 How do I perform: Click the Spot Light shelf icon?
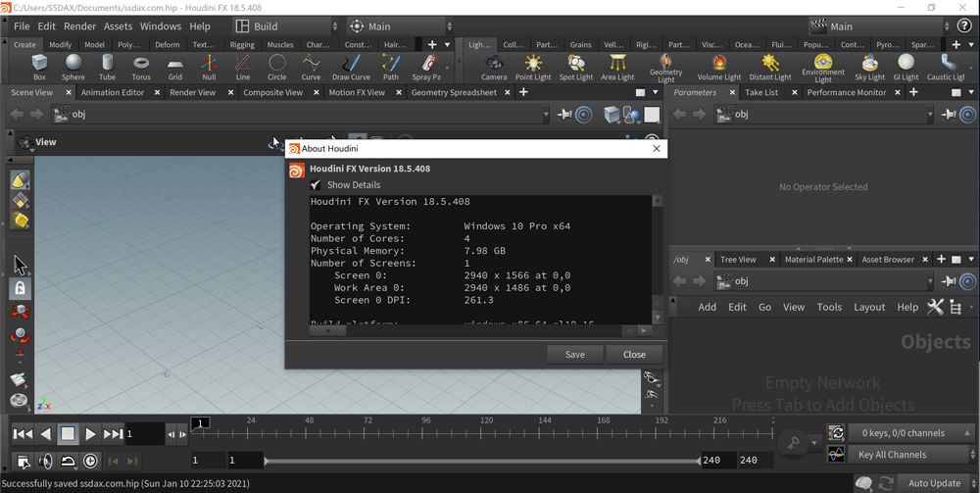[576, 65]
